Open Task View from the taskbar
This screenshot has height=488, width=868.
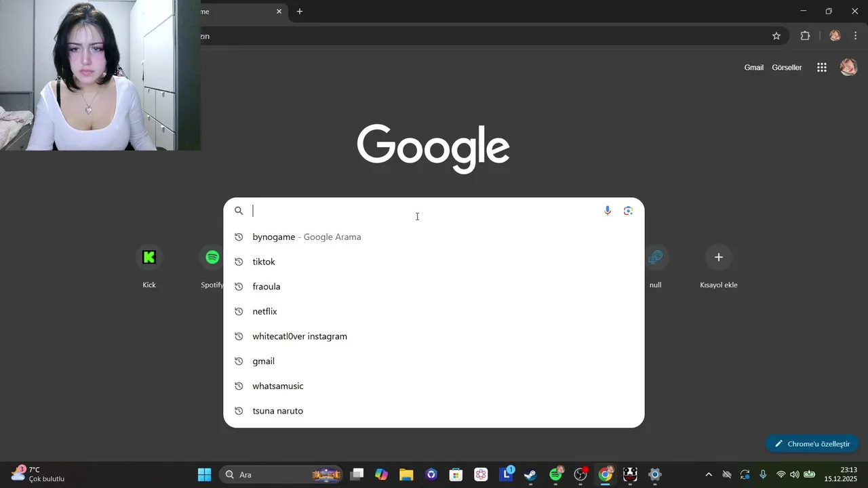coord(357,474)
